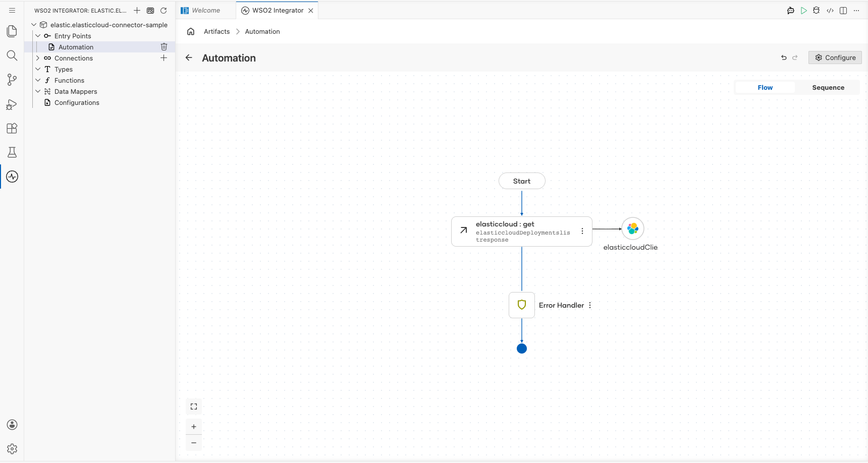Viewport: 868px width, 463px height.
Task: Start debugging with the bug icon
Action: click(817, 10)
